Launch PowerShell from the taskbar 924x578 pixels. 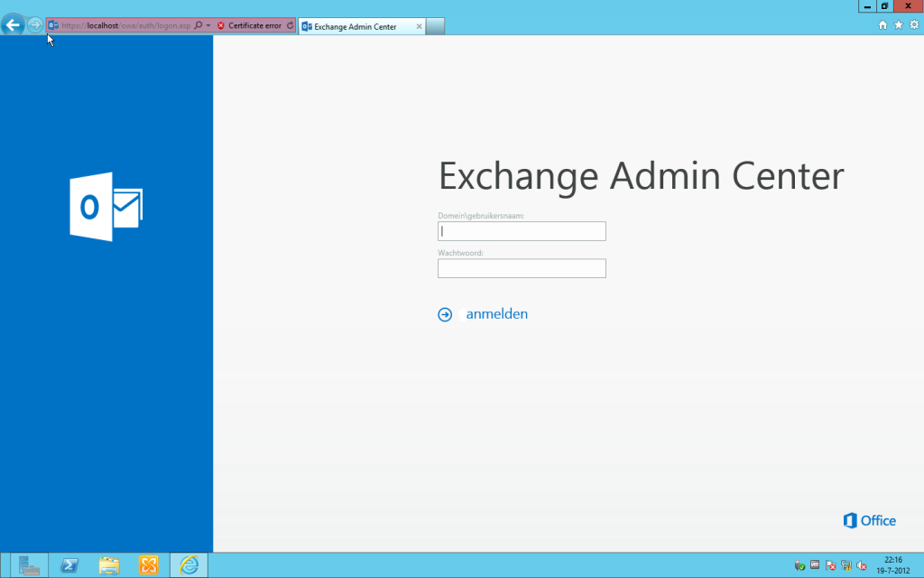[69, 565]
